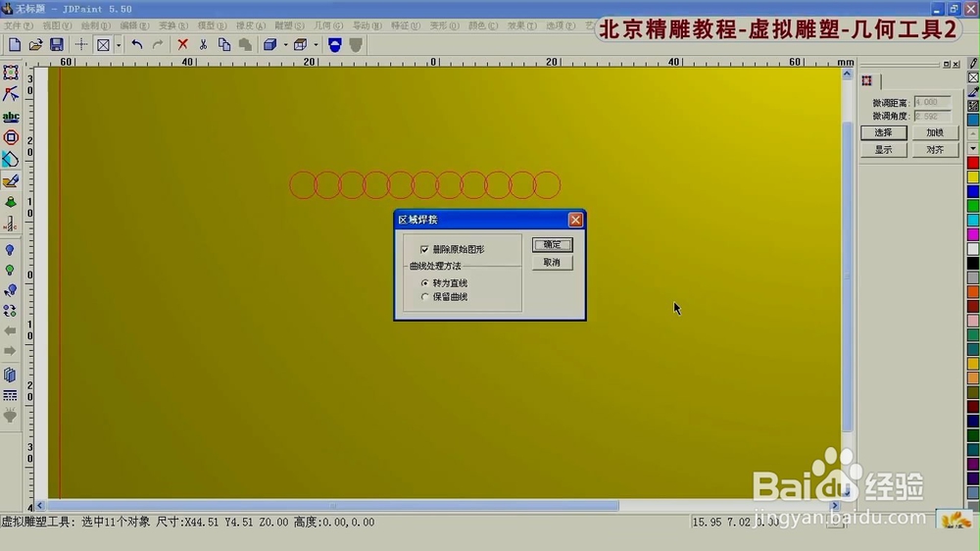This screenshot has width=980, height=551.
Task: Click the Redo arrow icon
Action: (x=158, y=44)
